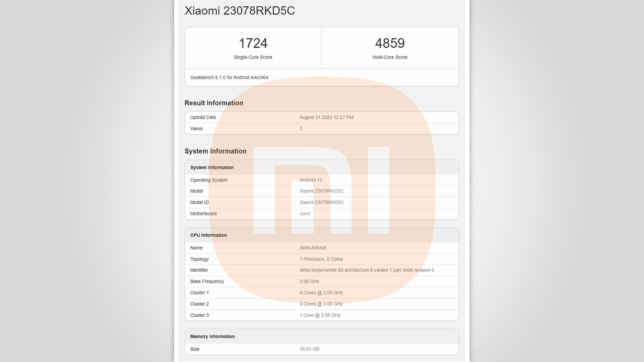Select the motherboard value corot
This screenshot has height=362, width=644.
(x=305, y=214)
